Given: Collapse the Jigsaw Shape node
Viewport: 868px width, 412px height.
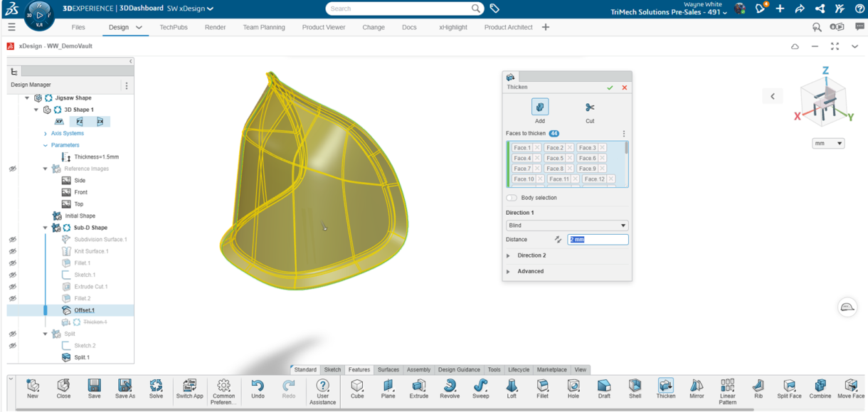Looking at the screenshot, I should tap(27, 98).
